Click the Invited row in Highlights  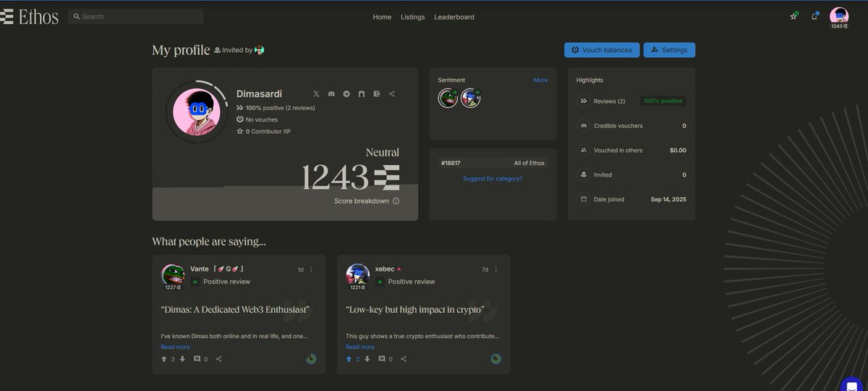pos(633,175)
